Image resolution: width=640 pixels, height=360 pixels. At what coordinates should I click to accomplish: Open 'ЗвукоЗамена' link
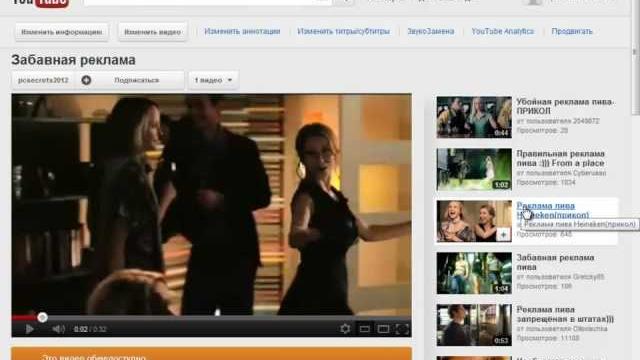pyautogui.click(x=431, y=31)
